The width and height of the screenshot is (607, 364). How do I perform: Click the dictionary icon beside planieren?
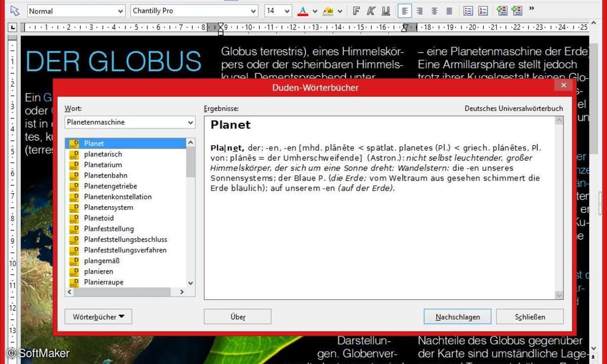click(x=74, y=271)
